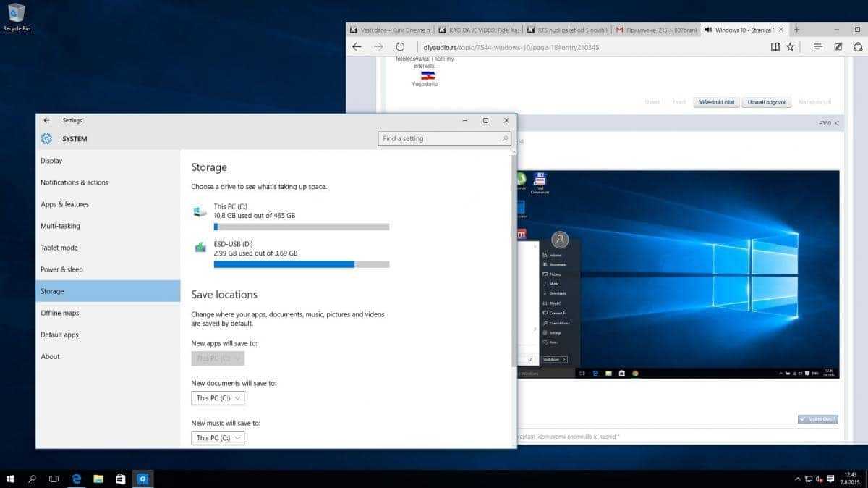868x488 pixels.
Task: Go back using the Settings back arrow
Action: [46, 120]
